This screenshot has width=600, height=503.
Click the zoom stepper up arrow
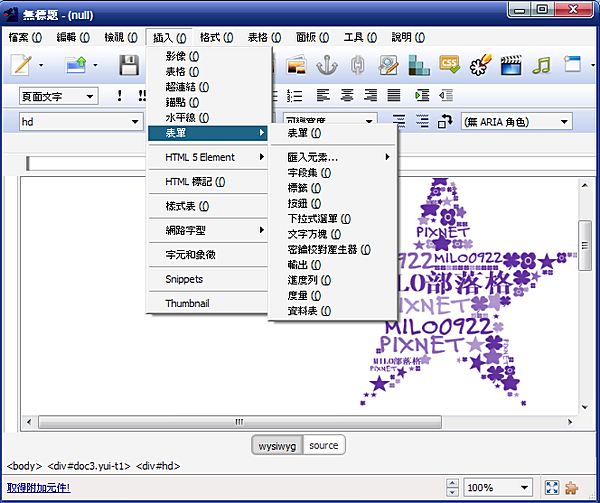(x=452, y=483)
